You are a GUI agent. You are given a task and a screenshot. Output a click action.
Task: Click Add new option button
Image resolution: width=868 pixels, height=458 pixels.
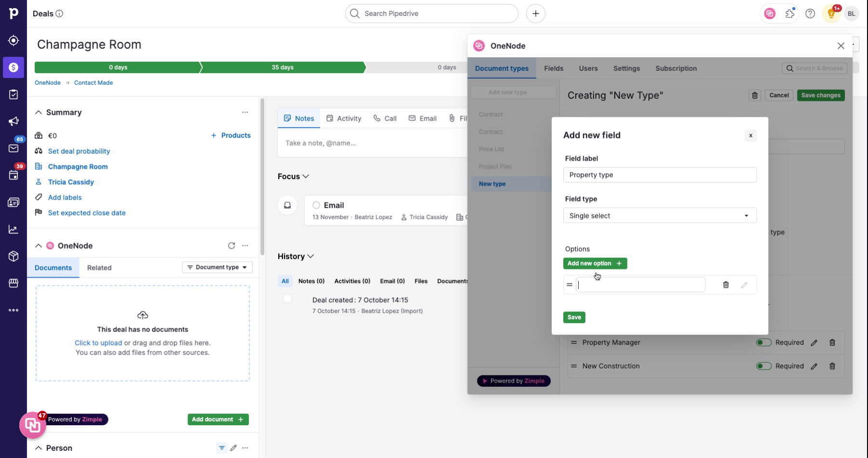click(x=595, y=263)
